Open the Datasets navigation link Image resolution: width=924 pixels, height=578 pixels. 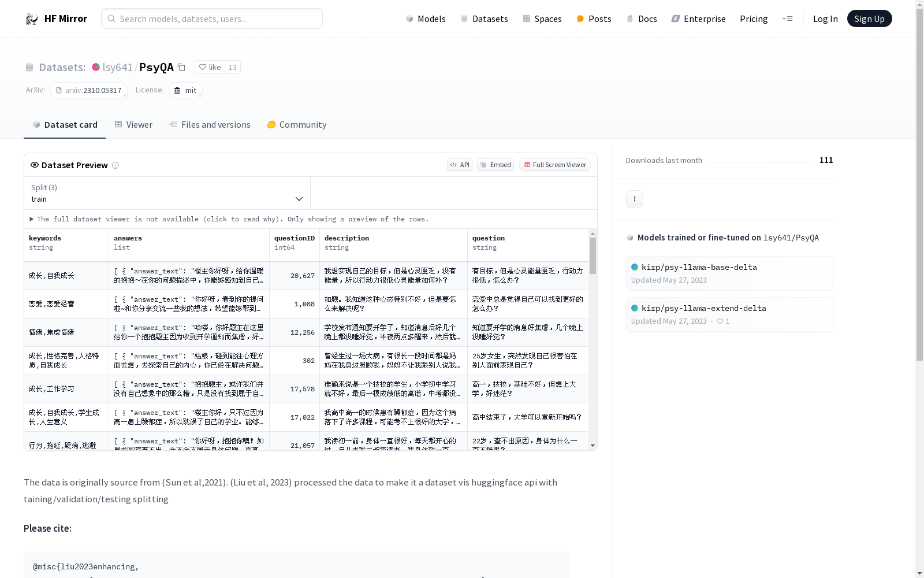(x=484, y=18)
